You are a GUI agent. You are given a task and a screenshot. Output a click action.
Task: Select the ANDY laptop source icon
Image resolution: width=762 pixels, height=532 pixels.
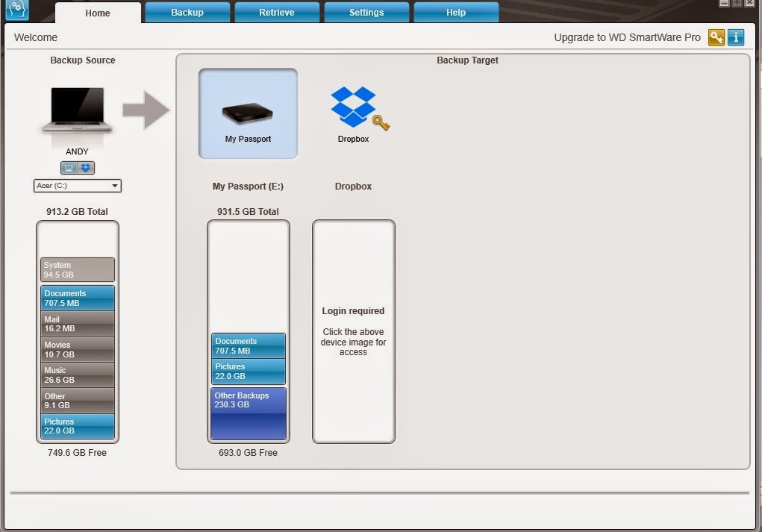tap(78, 110)
